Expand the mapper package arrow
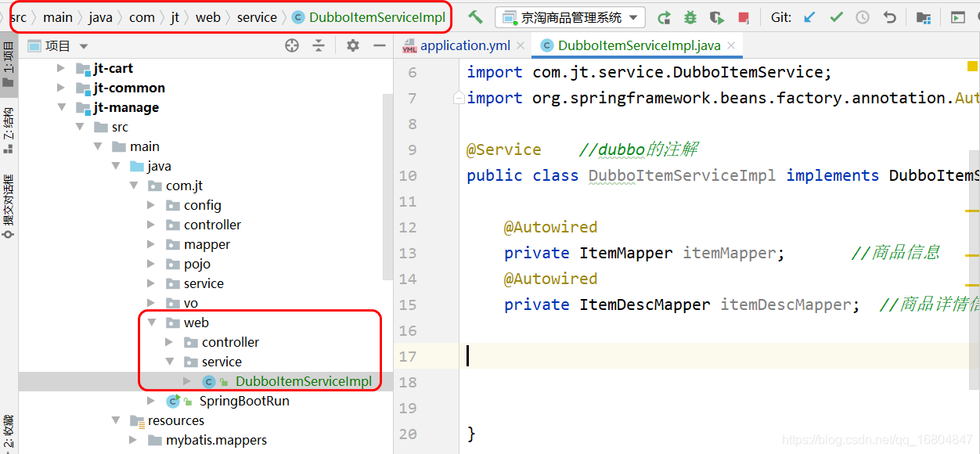This screenshot has height=454, width=980. pos(151,244)
